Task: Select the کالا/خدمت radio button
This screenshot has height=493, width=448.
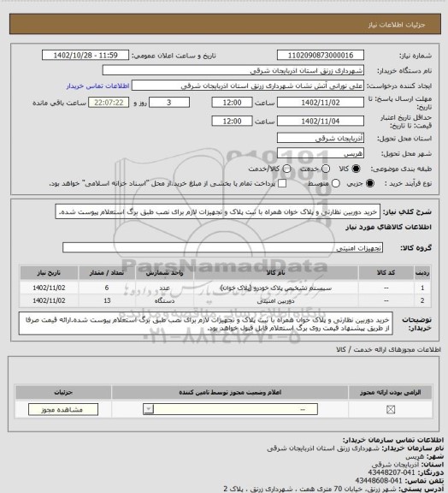Action: click(x=286, y=169)
